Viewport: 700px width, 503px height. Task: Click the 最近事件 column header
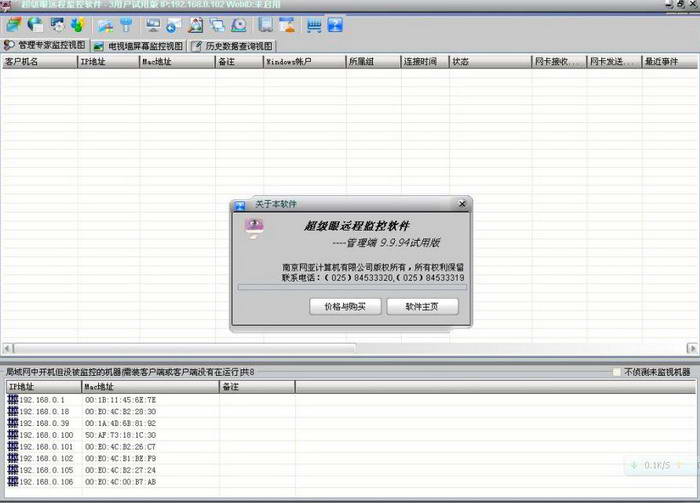(x=670, y=62)
